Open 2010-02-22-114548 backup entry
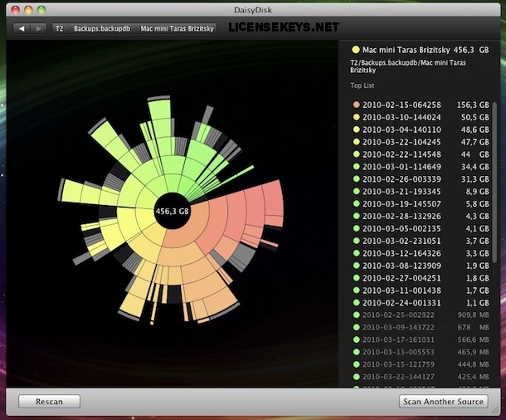Viewport: 506px width, 420px height. (421, 154)
